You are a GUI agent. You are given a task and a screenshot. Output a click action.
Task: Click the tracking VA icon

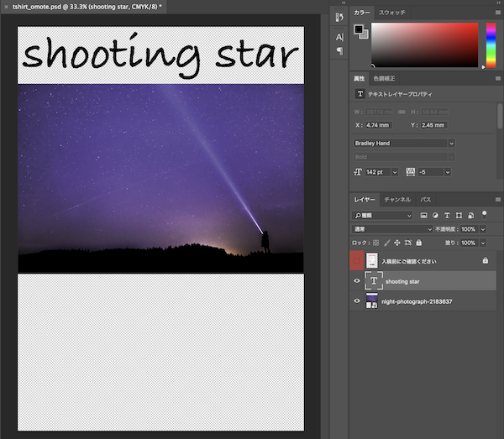pos(411,172)
